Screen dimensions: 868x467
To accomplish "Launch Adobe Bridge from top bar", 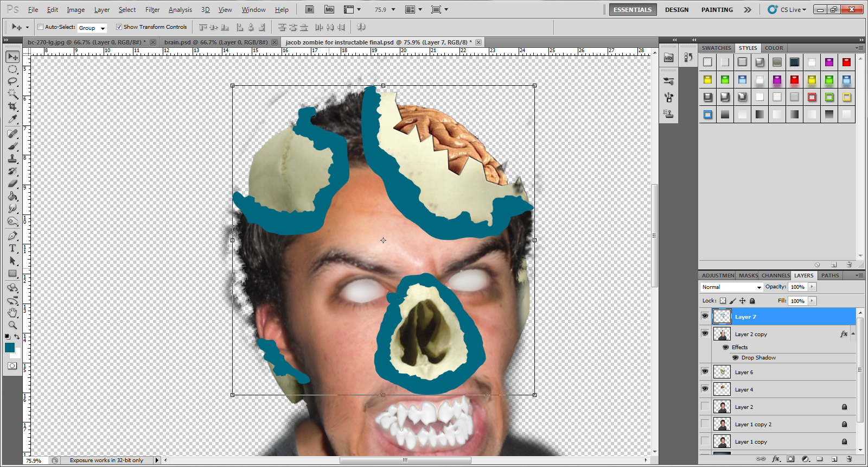I will 310,9.
